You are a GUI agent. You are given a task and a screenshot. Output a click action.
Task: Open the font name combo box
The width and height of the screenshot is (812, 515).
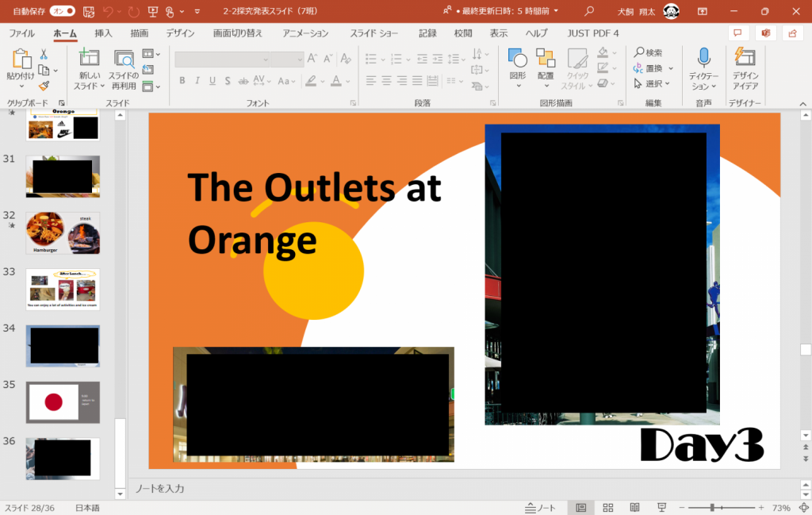click(221, 59)
